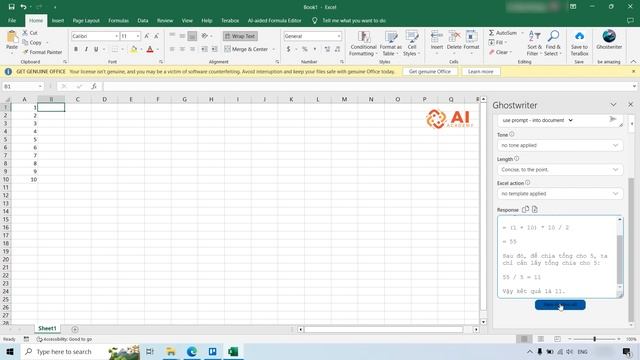Open Conditional Formatting
Viewport: 640px width, 360px height.
pos(363,43)
